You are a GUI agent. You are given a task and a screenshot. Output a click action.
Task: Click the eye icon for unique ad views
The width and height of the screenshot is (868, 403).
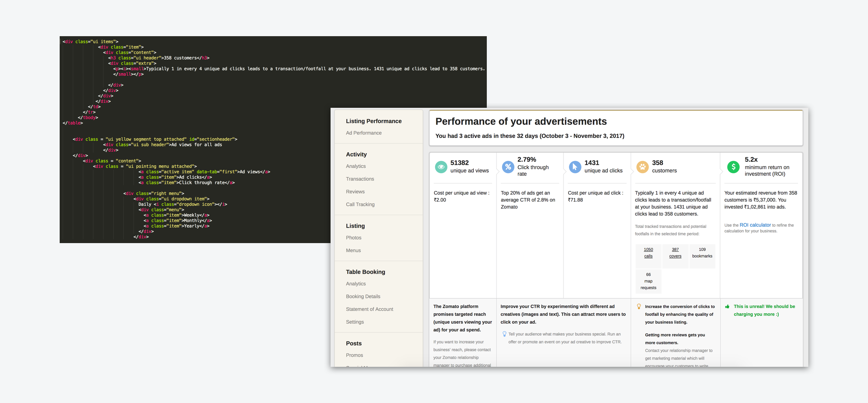[x=441, y=167]
